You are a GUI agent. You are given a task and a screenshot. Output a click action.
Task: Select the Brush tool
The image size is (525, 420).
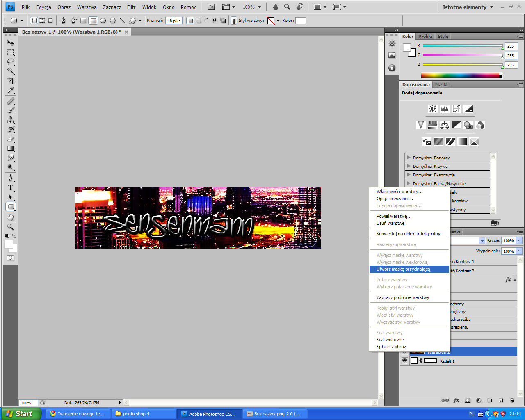click(11, 110)
